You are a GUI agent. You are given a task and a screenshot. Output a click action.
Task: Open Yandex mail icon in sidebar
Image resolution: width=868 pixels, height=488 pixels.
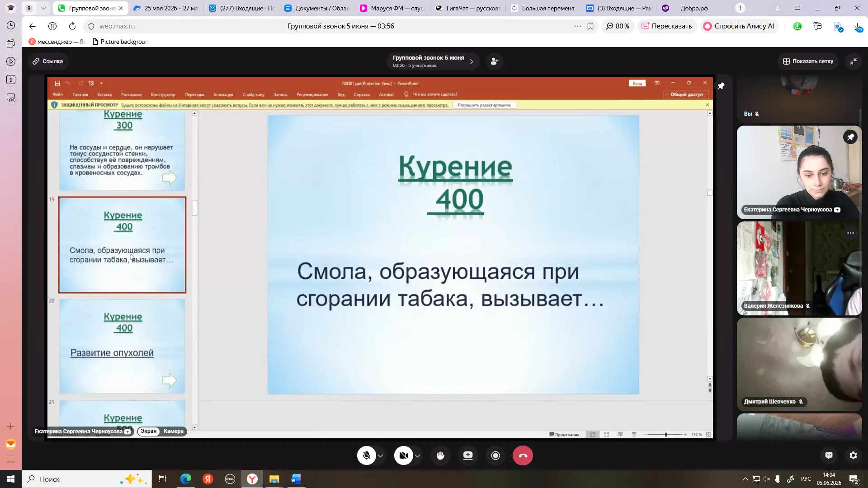pos(11,444)
